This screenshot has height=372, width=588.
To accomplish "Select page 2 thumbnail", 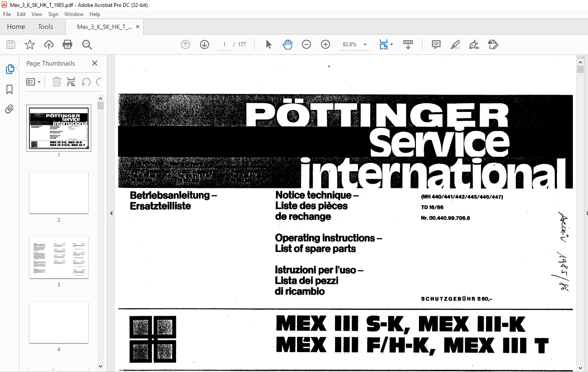I will click(59, 193).
